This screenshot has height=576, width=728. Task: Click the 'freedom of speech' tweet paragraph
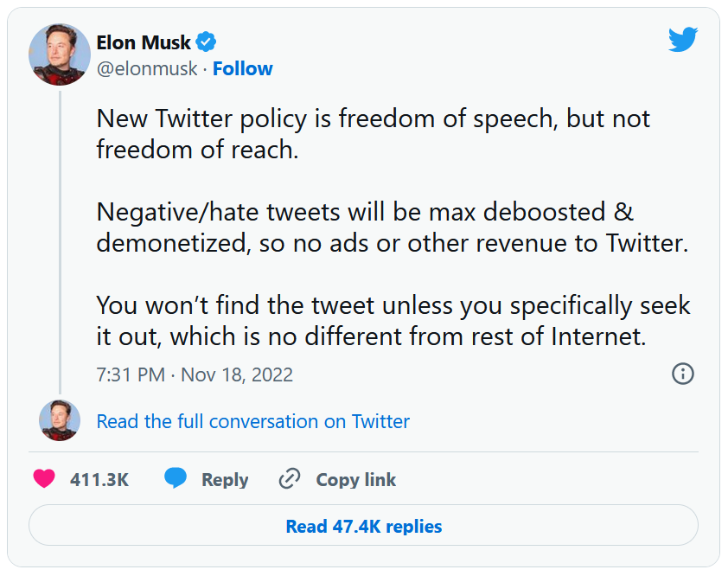373,134
